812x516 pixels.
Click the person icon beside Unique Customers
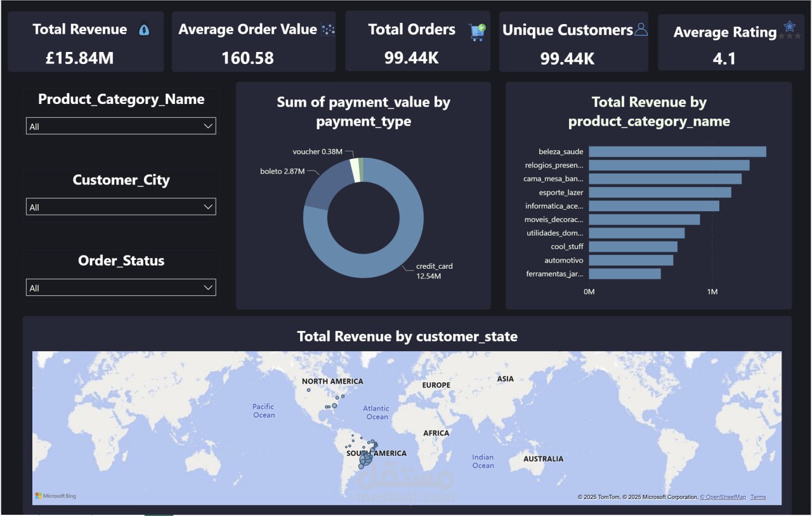pyautogui.click(x=641, y=29)
